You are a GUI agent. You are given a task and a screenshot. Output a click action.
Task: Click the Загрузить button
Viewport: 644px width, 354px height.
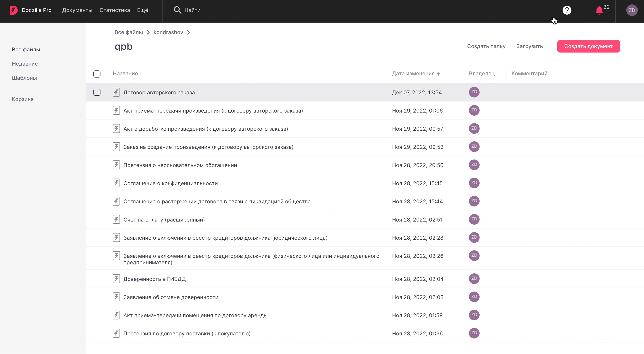pyautogui.click(x=530, y=46)
